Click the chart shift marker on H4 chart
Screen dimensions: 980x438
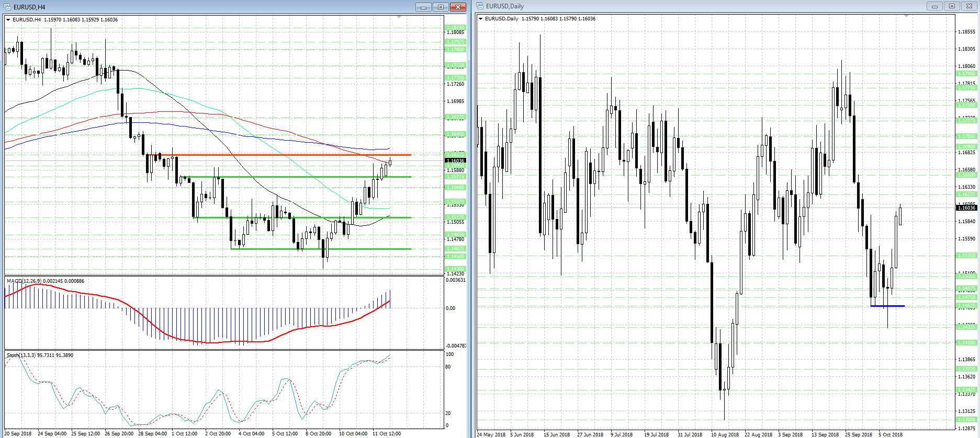pos(399,17)
